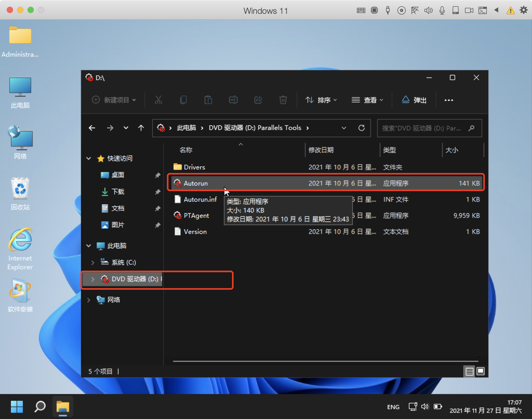
Task: Switch to large icons view layout icon
Action: click(x=481, y=371)
